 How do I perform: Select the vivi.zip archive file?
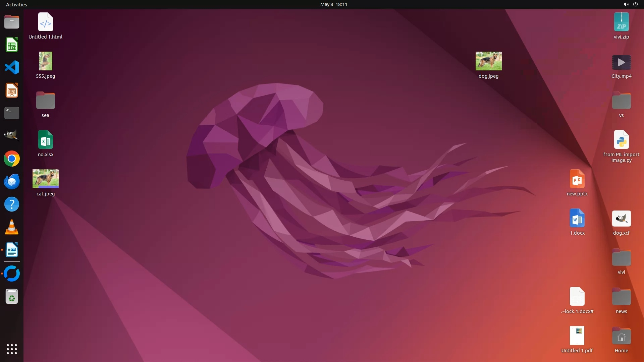pyautogui.click(x=621, y=22)
